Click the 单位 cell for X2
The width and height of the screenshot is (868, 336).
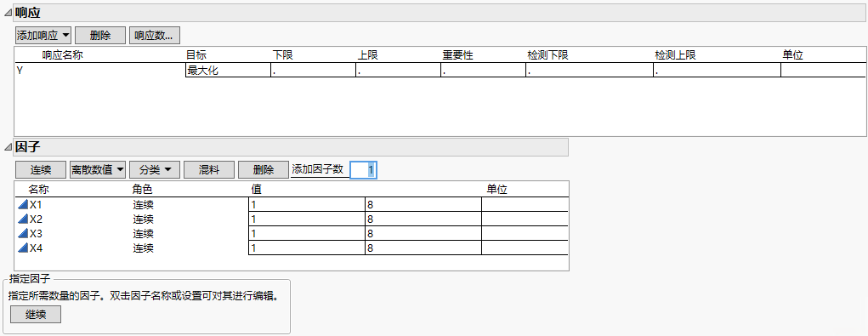525,219
